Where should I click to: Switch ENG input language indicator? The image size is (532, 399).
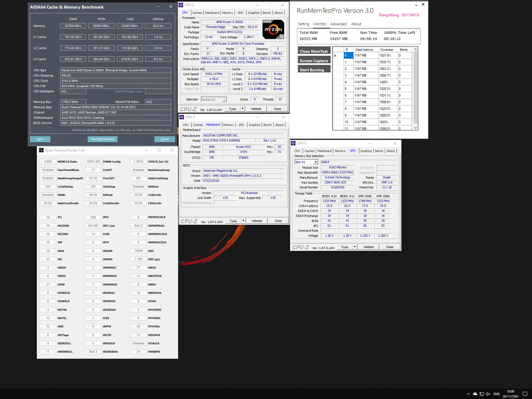[497, 394]
